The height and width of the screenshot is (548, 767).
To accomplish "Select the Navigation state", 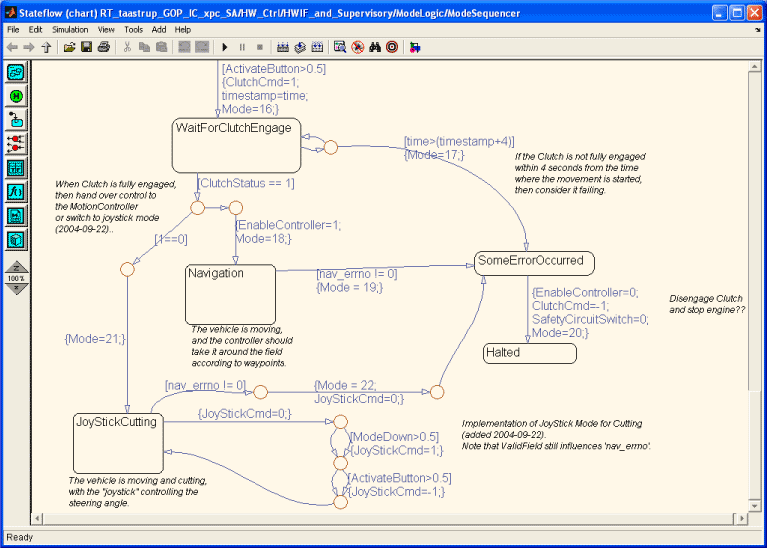I will 230,295.
